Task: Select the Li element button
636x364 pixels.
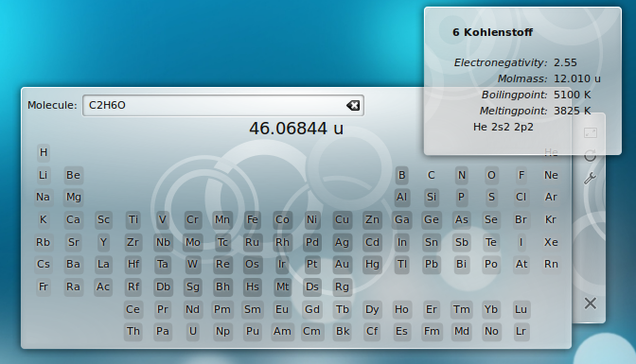Action: (x=43, y=175)
